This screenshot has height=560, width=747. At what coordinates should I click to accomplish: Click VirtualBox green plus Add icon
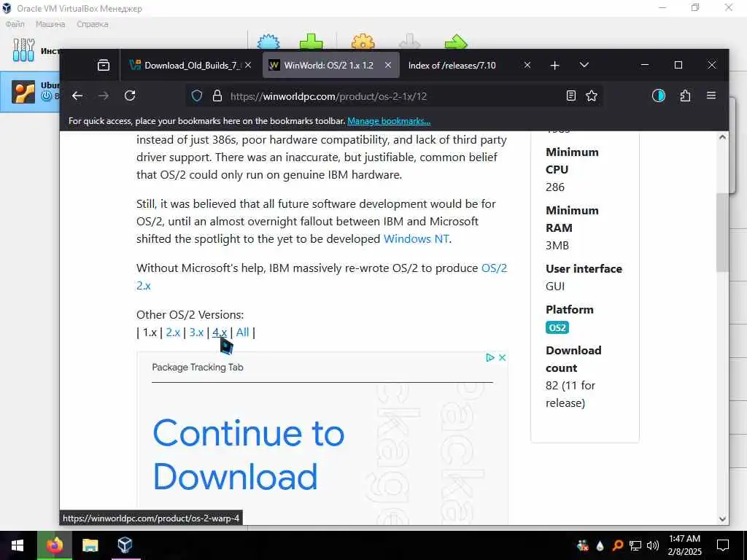pyautogui.click(x=311, y=42)
